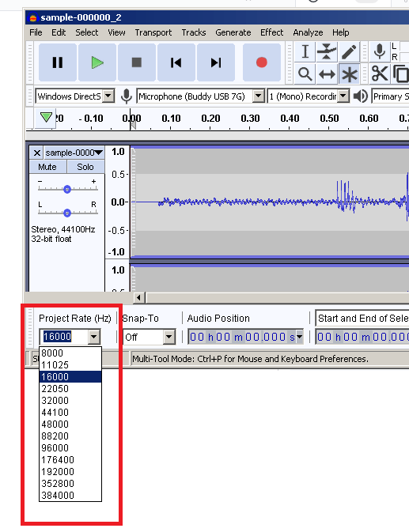Open the Windows DirectSound host dropdown
409x532 pixels.
coord(108,96)
